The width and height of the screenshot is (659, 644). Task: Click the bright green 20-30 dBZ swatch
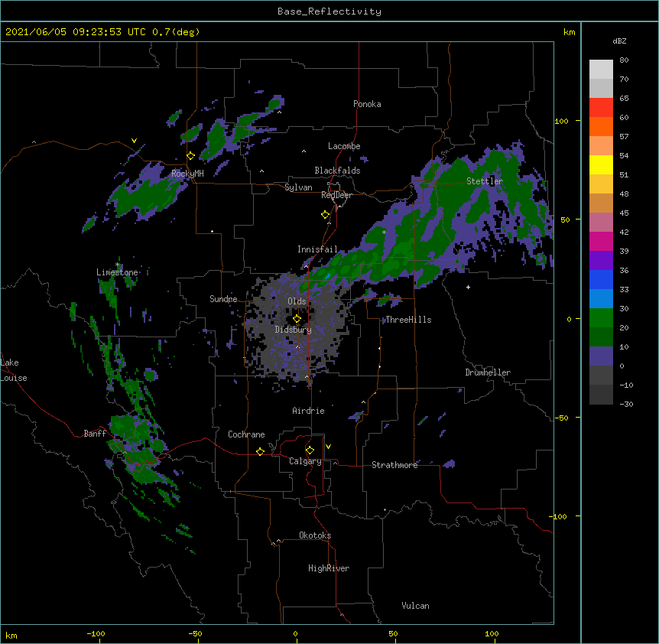click(601, 318)
